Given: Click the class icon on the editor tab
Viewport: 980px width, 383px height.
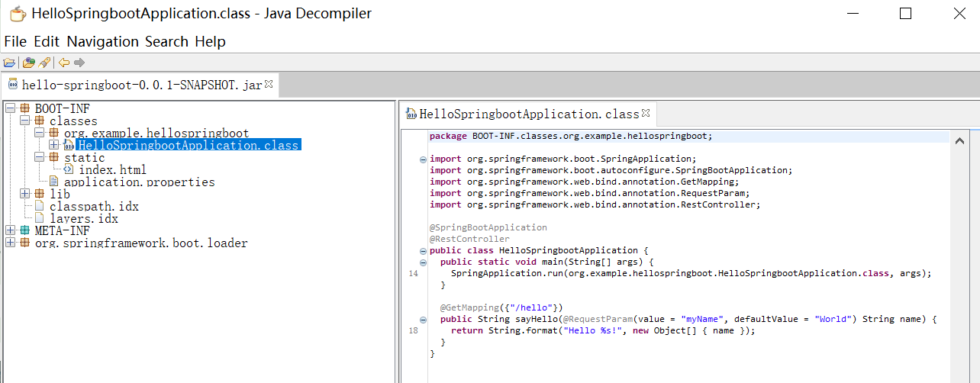Looking at the screenshot, I should (x=411, y=114).
